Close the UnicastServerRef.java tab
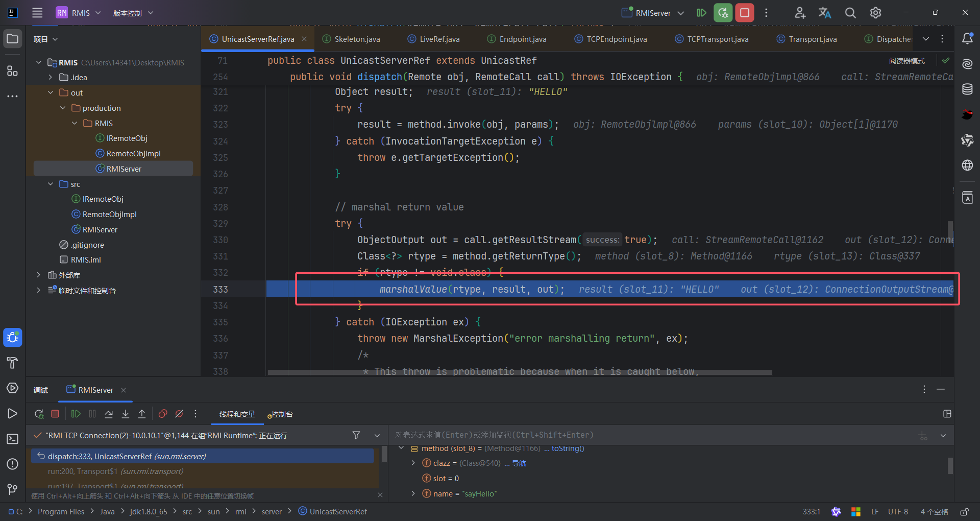Image resolution: width=980 pixels, height=521 pixels. click(304, 39)
